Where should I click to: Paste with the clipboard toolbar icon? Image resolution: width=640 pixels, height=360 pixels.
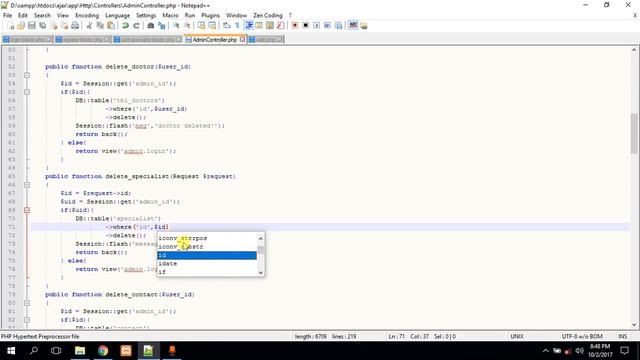click(x=111, y=26)
